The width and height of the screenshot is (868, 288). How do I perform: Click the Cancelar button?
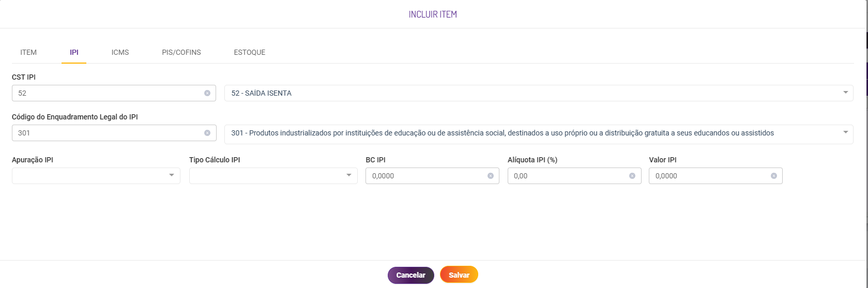[x=411, y=275]
